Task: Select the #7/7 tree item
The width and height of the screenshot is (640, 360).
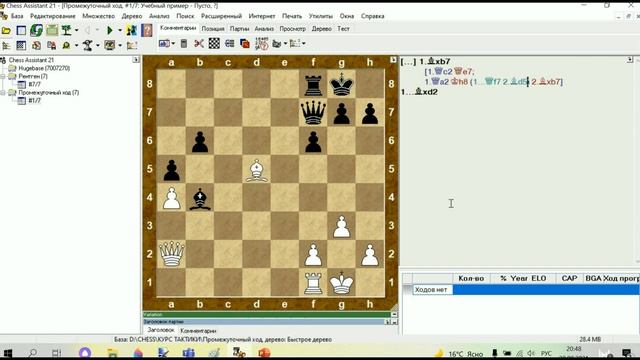Action: point(34,84)
